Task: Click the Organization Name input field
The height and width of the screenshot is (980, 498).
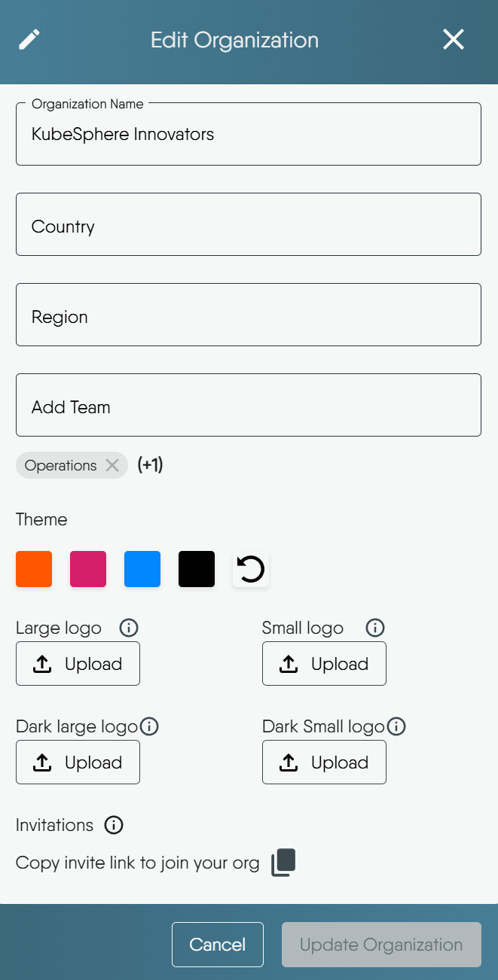Action: coord(249,134)
